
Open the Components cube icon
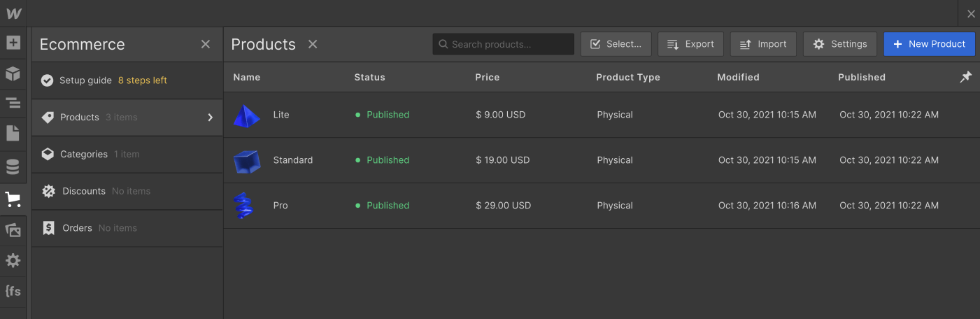point(13,73)
